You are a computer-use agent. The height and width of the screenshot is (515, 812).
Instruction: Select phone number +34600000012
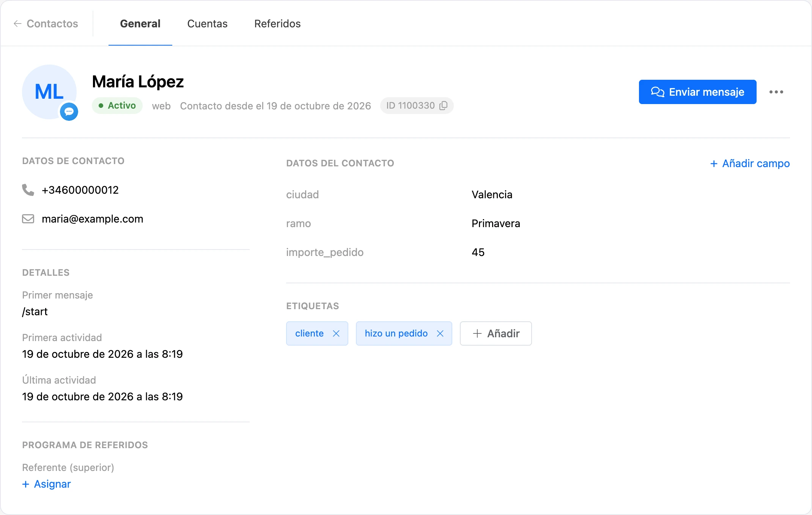80,190
